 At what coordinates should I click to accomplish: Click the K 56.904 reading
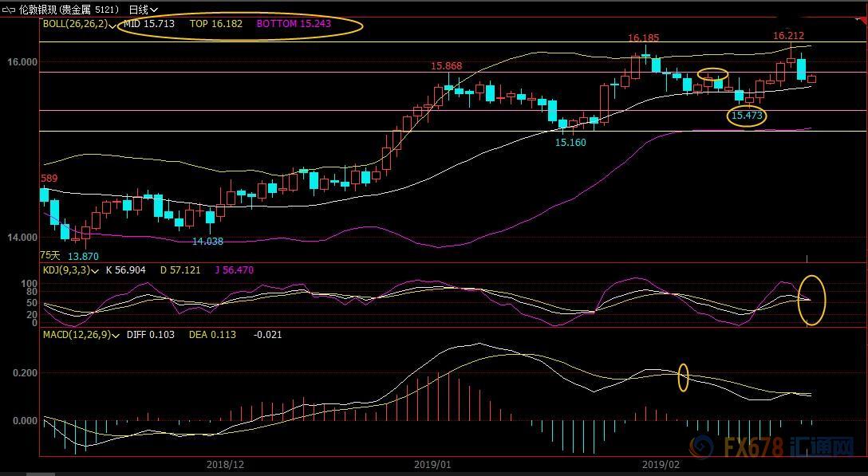[126, 270]
